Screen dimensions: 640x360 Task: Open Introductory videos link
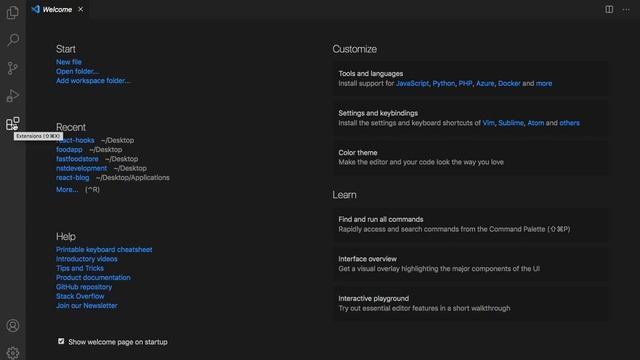(87, 259)
